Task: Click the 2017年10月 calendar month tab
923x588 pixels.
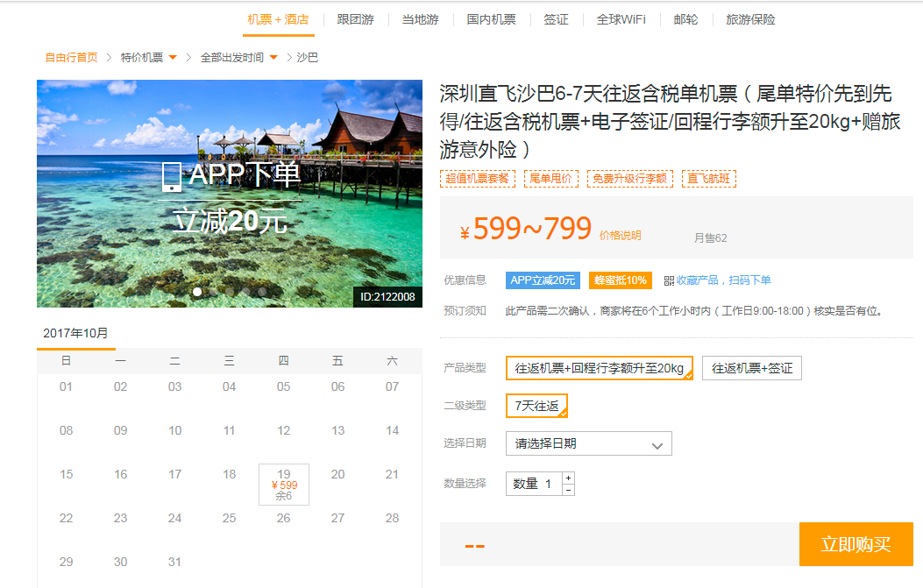Action: click(76, 334)
